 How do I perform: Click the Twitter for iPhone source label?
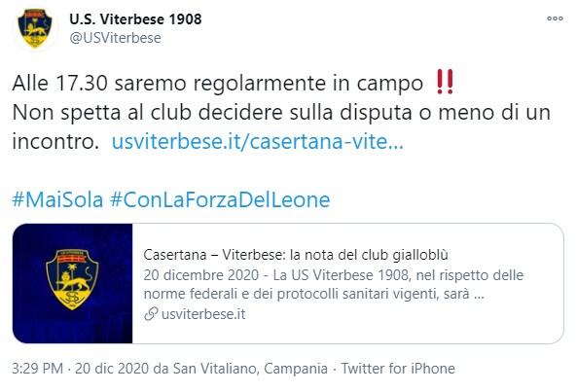(398, 369)
